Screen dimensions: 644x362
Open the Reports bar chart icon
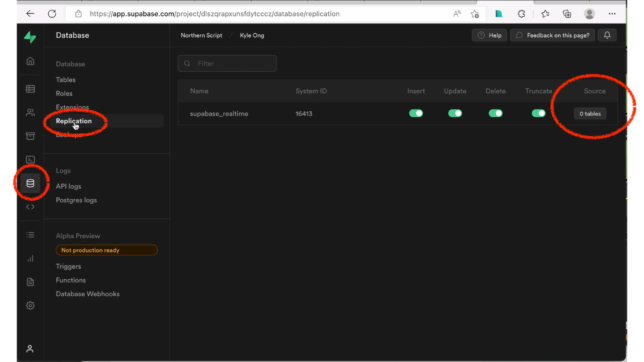point(30,259)
